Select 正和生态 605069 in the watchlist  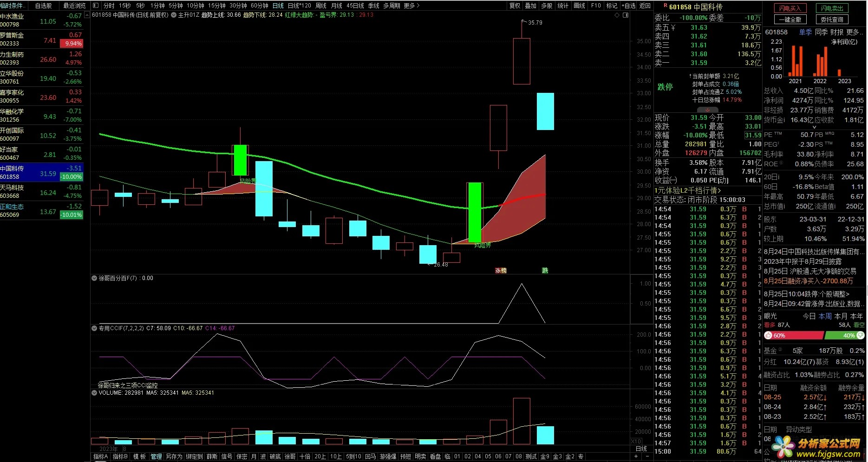tap(42, 210)
